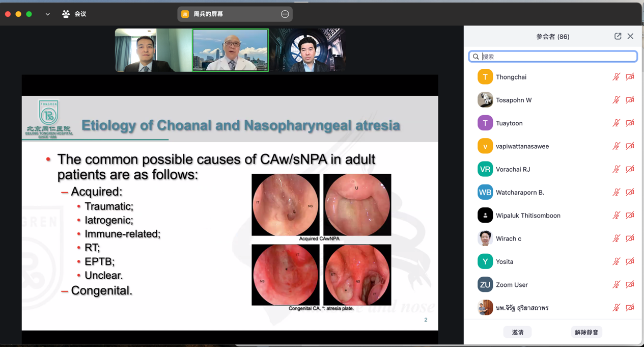Open the 会议 meeting menu
644x347 pixels.
[x=80, y=14]
